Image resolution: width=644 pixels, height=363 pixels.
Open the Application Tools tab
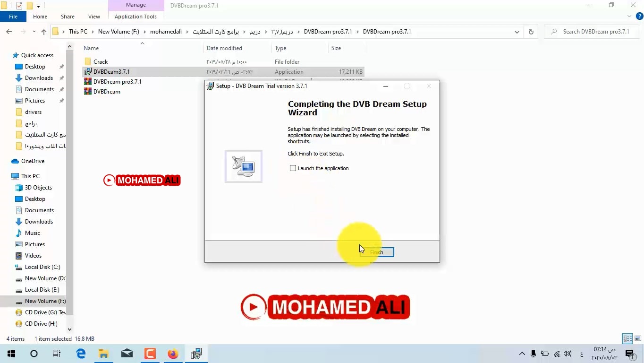(136, 17)
